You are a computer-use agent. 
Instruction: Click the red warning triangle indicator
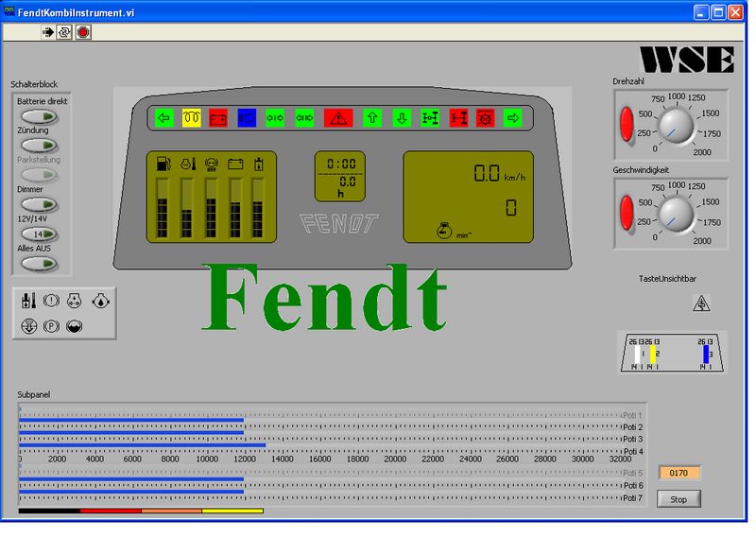coord(338,117)
